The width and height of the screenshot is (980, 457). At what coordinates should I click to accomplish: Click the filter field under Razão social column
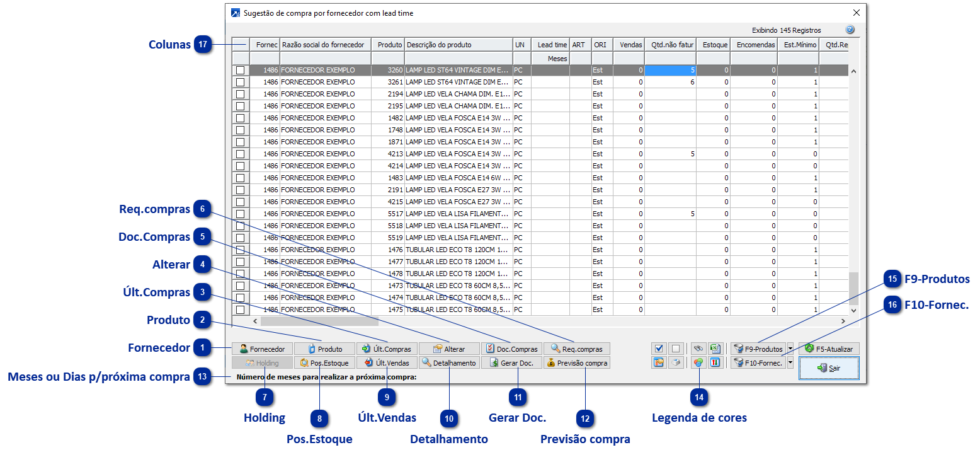(325, 59)
